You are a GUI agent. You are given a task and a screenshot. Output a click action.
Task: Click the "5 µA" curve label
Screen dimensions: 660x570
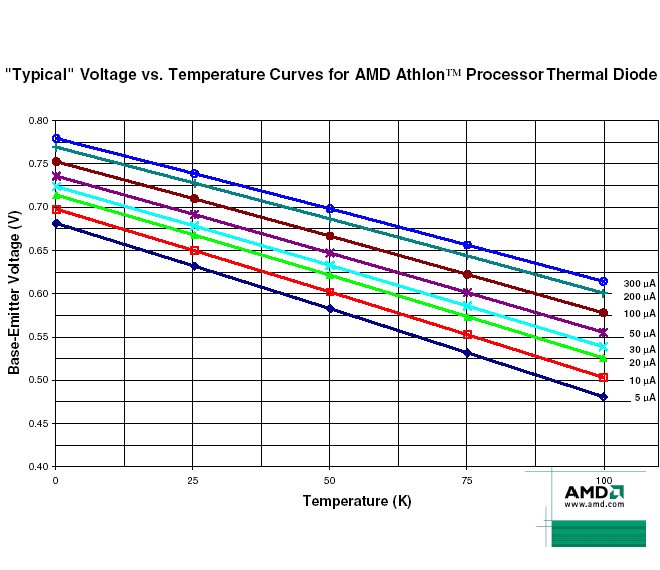tap(645, 397)
